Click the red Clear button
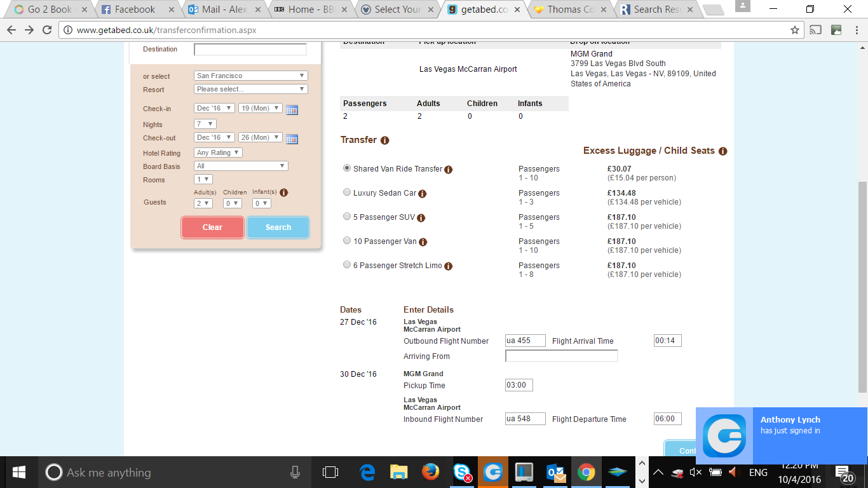Screen dimensions: 868x488 click(212, 227)
